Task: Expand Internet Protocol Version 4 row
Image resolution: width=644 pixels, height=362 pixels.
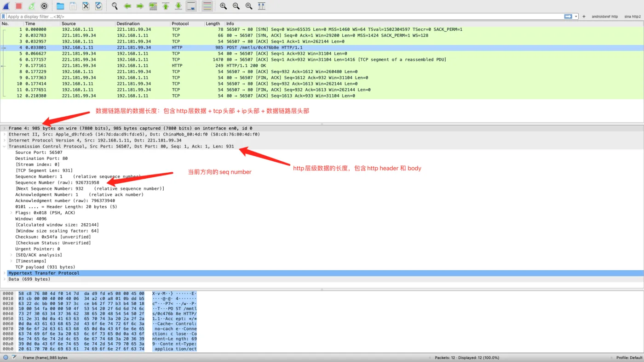Action: click(4, 141)
